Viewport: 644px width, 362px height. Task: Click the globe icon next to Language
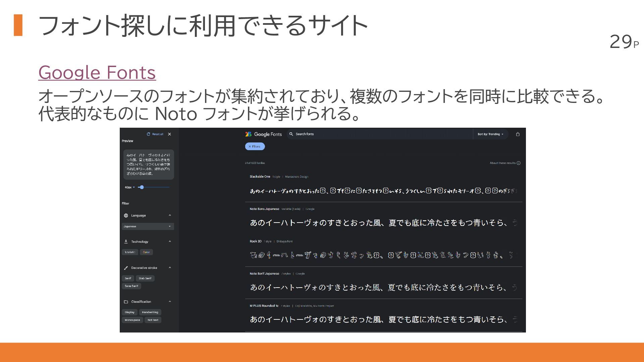click(x=126, y=216)
